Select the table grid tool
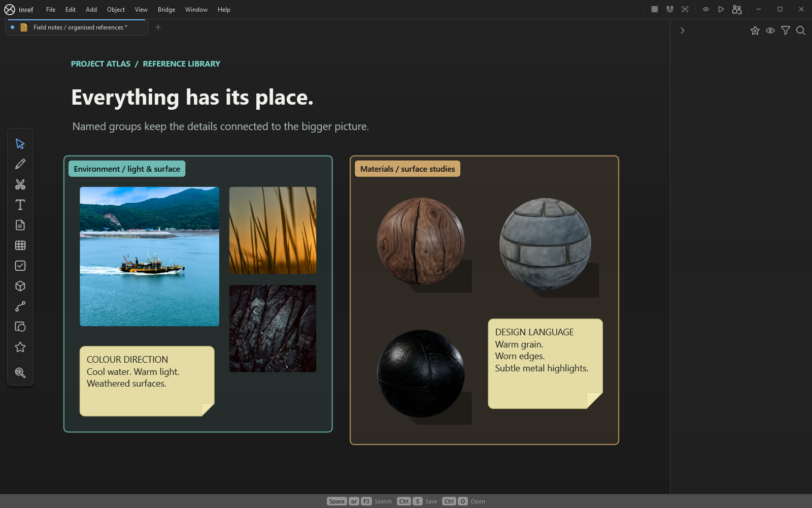 coord(20,245)
